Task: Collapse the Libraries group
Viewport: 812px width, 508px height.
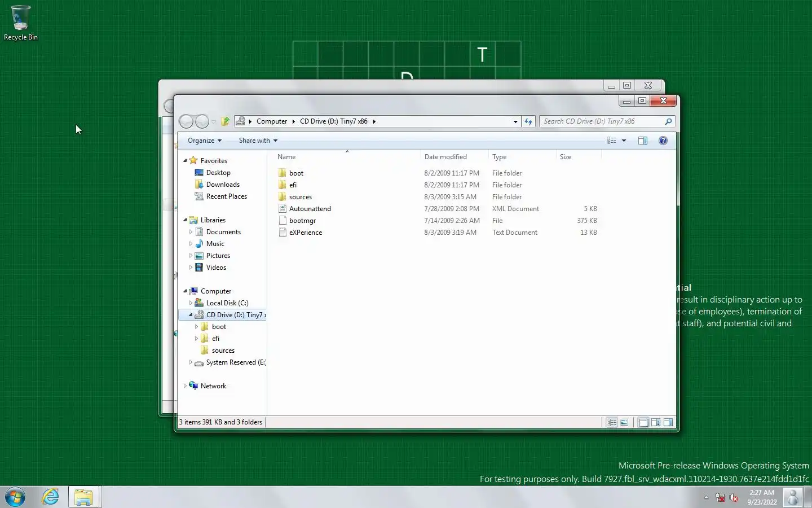Action: (185, 220)
